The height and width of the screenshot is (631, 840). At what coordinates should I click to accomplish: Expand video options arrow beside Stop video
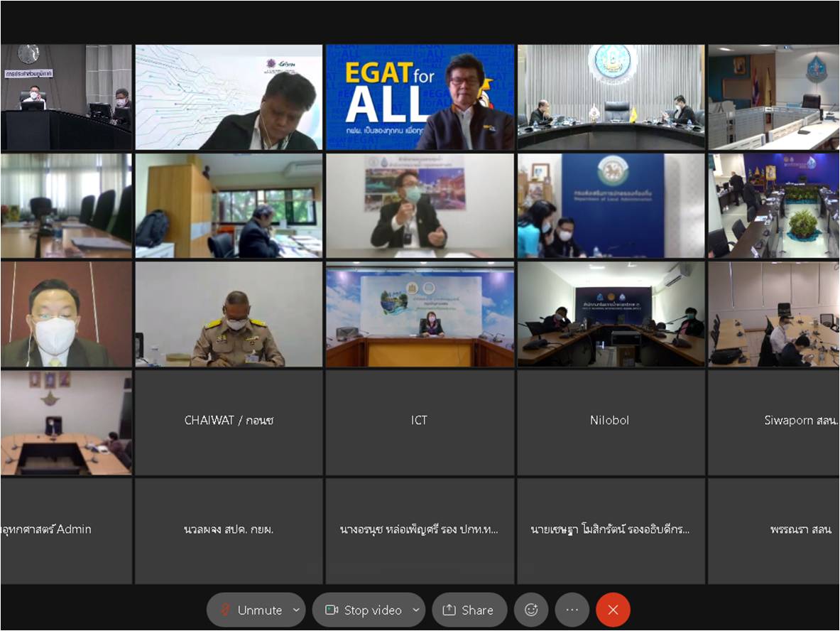point(416,610)
